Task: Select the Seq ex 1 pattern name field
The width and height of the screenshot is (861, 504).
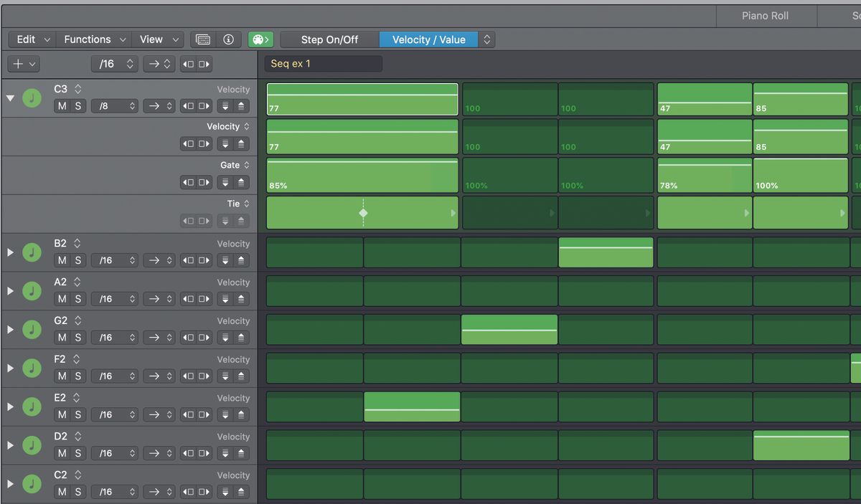Action: (x=323, y=63)
